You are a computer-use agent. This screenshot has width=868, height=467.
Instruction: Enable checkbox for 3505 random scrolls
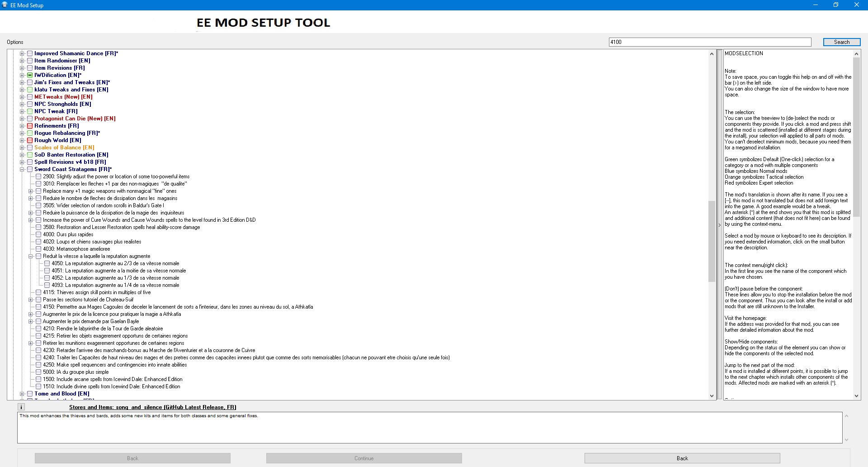tap(38, 205)
